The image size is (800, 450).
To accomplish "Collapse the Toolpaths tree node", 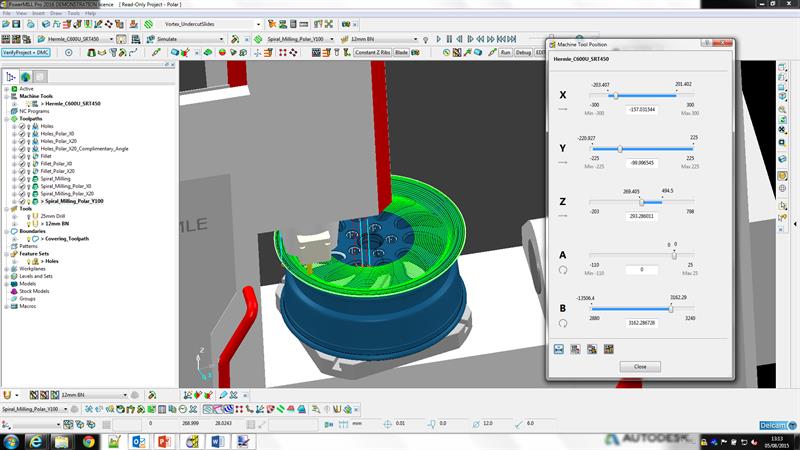I will [x=7, y=118].
